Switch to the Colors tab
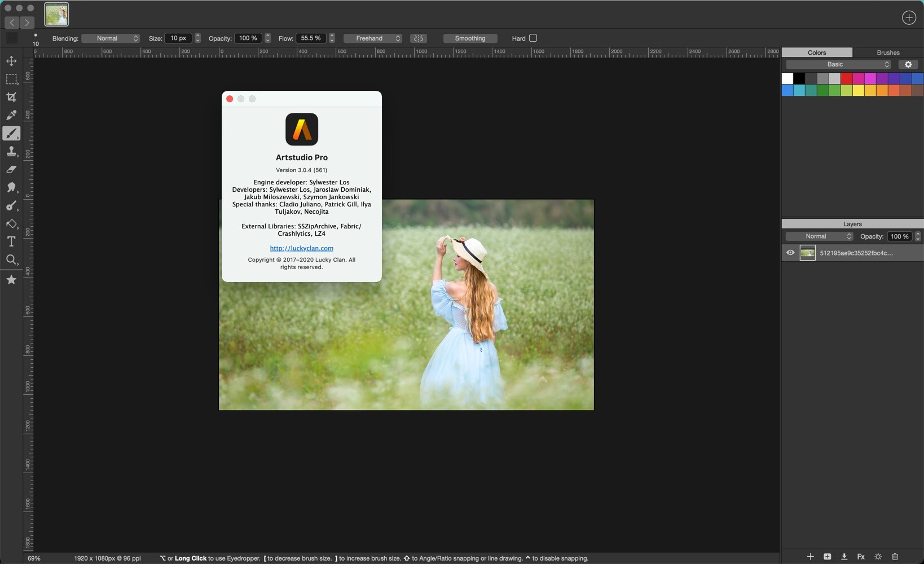This screenshot has height=564, width=924. [x=817, y=52]
